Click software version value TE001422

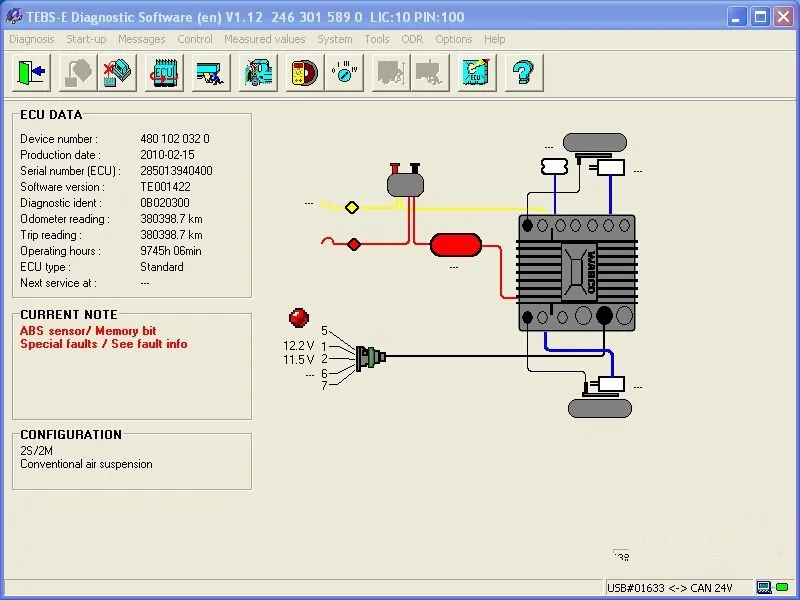[x=165, y=187]
